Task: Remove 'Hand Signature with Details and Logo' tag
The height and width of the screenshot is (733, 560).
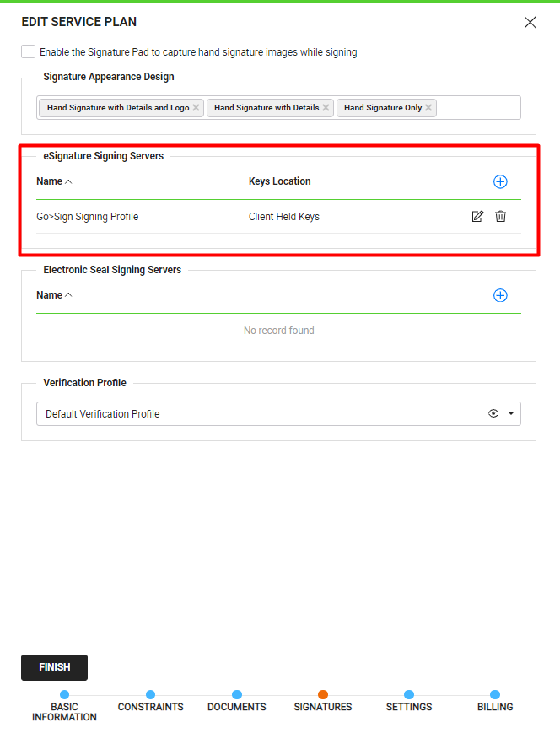Action: [196, 108]
